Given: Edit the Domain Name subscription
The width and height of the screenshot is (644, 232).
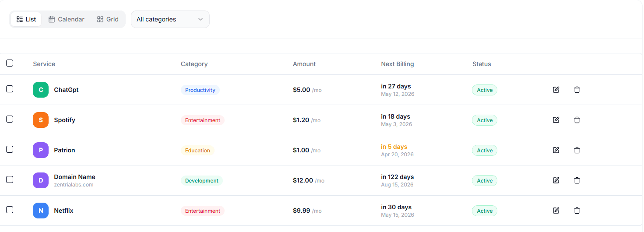Looking at the screenshot, I should 556,180.
